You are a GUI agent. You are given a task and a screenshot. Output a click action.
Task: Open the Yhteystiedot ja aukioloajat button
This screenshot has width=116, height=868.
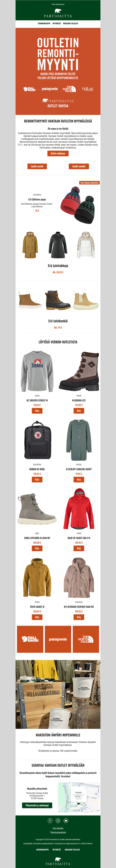pyautogui.click(x=37, y=805)
